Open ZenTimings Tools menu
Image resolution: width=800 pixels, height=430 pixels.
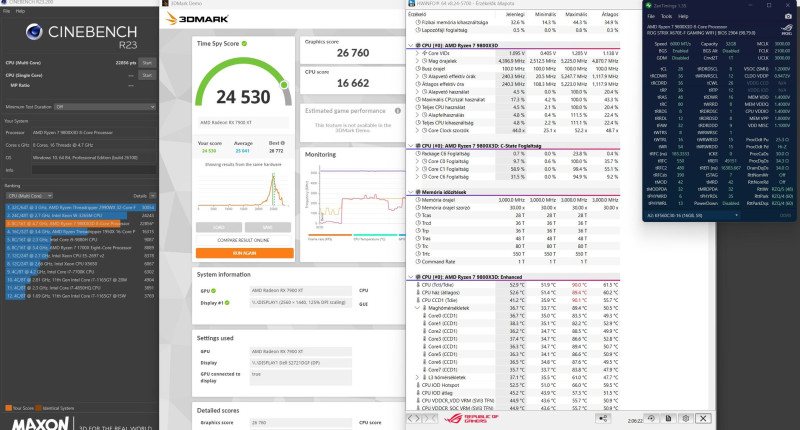coord(666,16)
